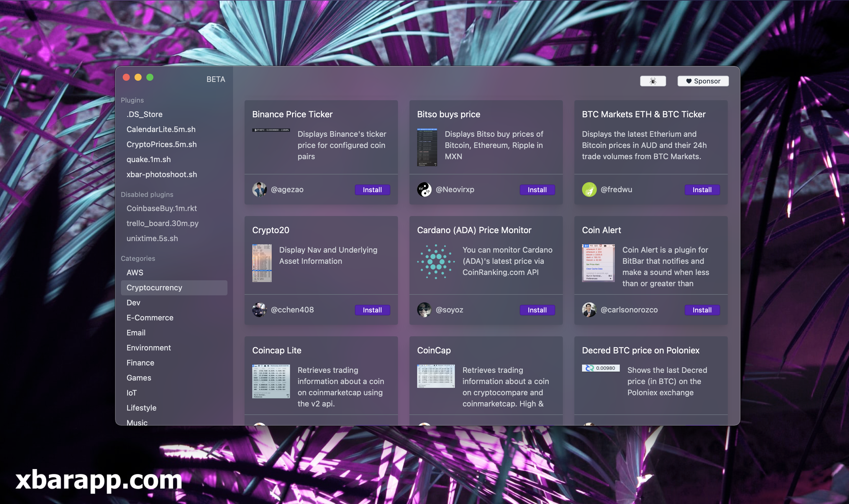Screen dimensions: 849x504
Task: Open the Dev category
Action: [174, 303]
